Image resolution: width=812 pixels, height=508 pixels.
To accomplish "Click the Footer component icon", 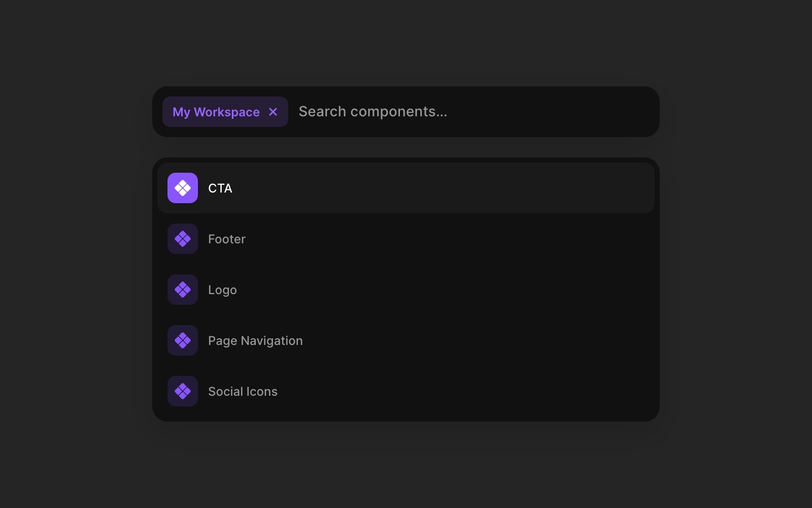I will pos(182,239).
